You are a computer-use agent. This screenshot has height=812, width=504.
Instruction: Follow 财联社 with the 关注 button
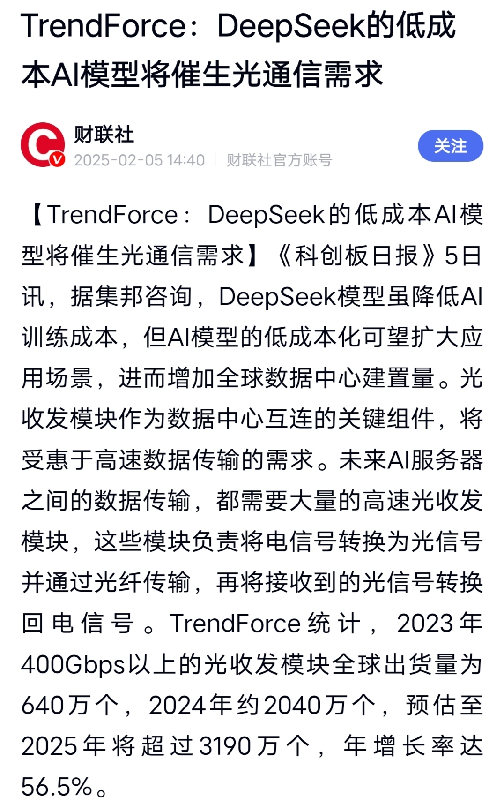coord(450,146)
